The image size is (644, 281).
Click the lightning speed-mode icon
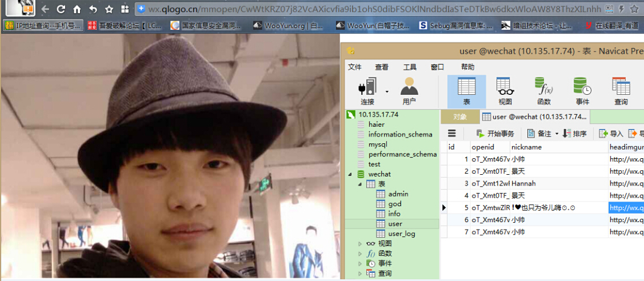622,9
